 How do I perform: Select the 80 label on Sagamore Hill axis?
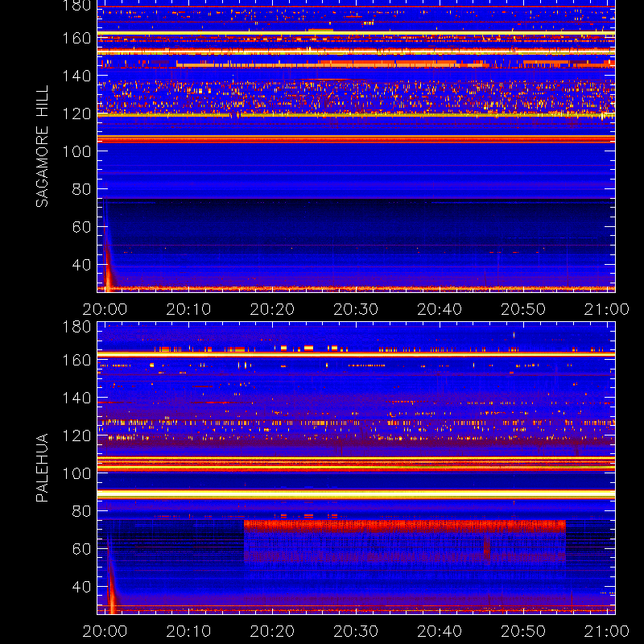click(x=81, y=189)
